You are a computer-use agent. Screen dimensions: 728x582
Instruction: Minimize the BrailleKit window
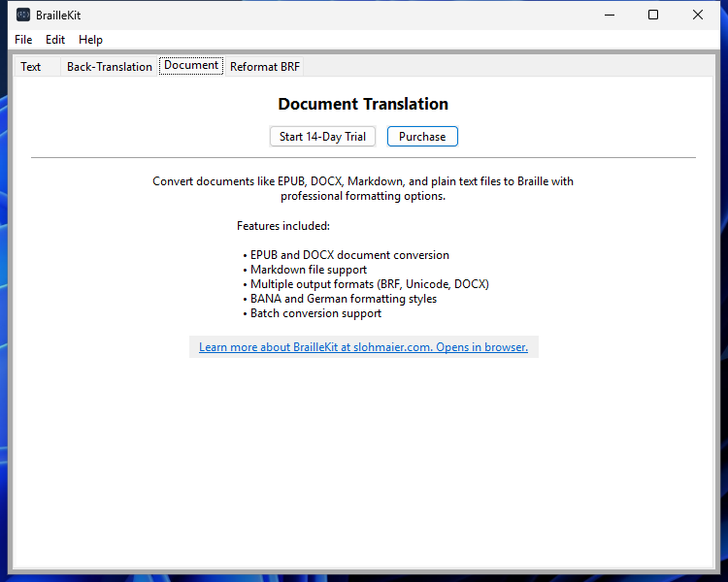pos(610,15)
